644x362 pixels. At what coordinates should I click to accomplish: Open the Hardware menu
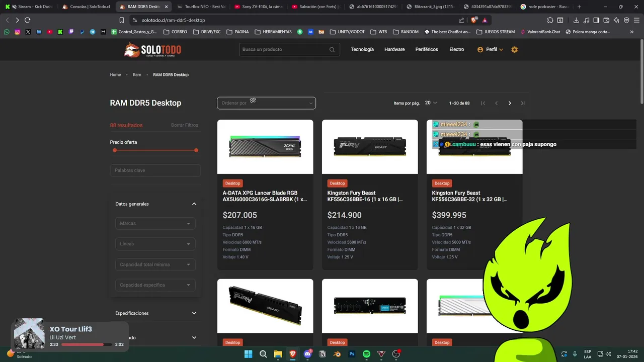[x=394, y=49]
